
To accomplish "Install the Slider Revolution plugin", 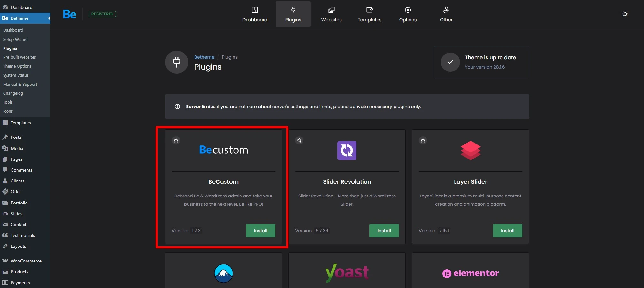I will [x=384, y=231].
